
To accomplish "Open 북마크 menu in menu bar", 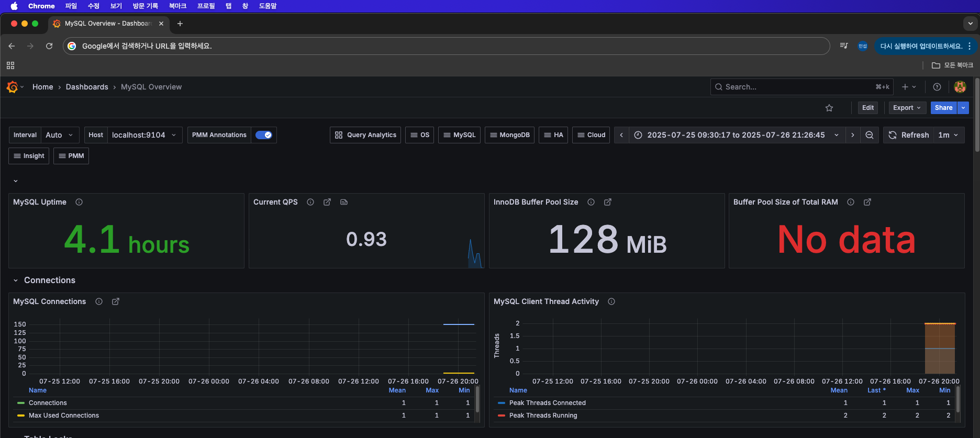I will point(177,6).
